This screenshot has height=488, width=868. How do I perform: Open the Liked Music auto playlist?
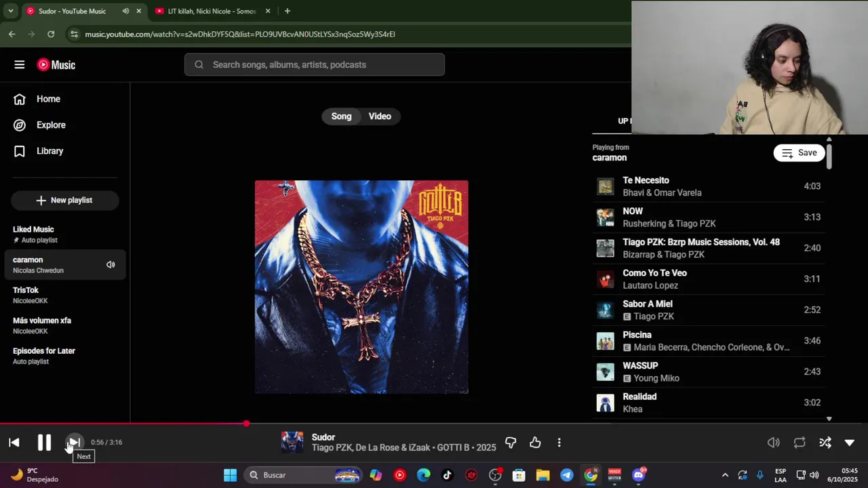[x=64, y=235]
